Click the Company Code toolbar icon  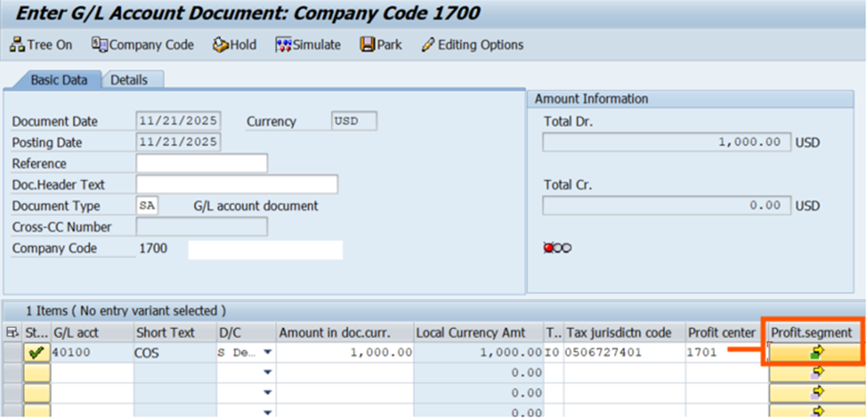coord(99,44)
